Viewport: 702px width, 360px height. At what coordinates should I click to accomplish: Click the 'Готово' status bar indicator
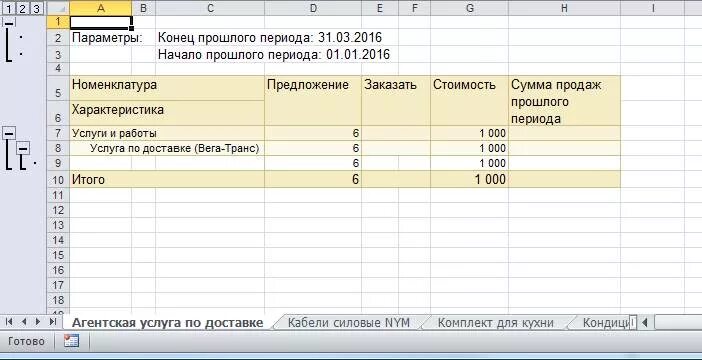click(x=26, y=341)
